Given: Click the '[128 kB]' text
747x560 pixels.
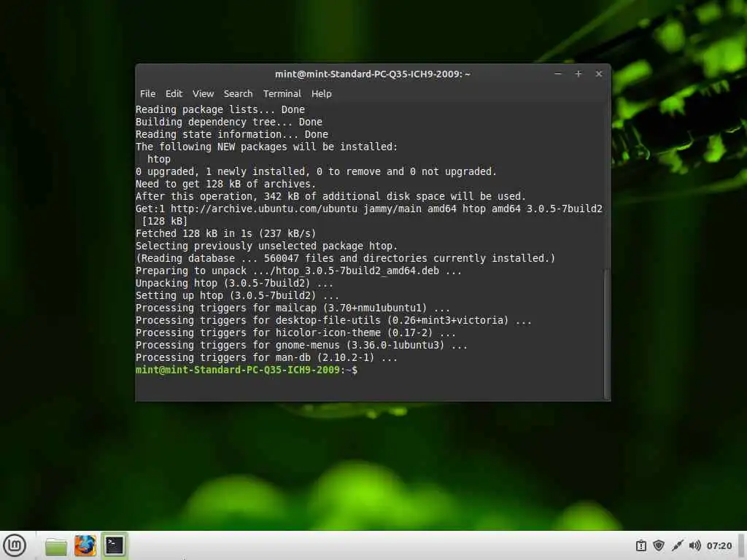Looking at the screenshot, I should (165, 221).
